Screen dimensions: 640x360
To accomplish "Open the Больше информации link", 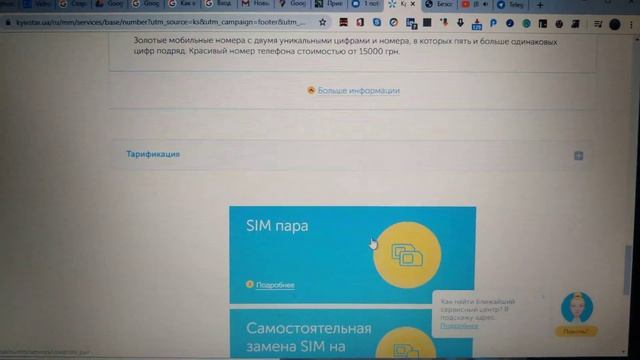I will tap(358, 90).
